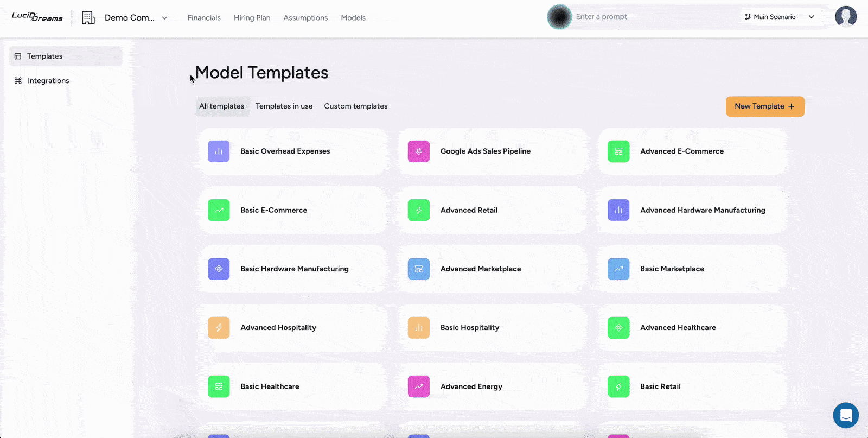Click the New Template button
The height and width of the screenshot is (438, 868).
[x=765, y=106]
